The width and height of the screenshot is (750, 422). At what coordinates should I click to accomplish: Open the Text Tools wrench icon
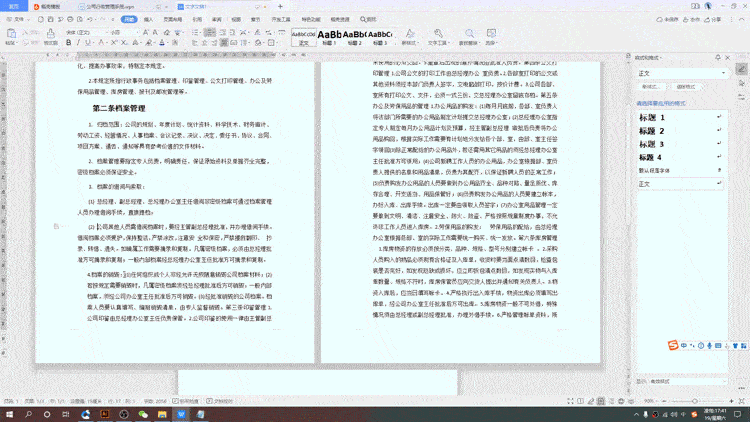(x=438, y=33)
